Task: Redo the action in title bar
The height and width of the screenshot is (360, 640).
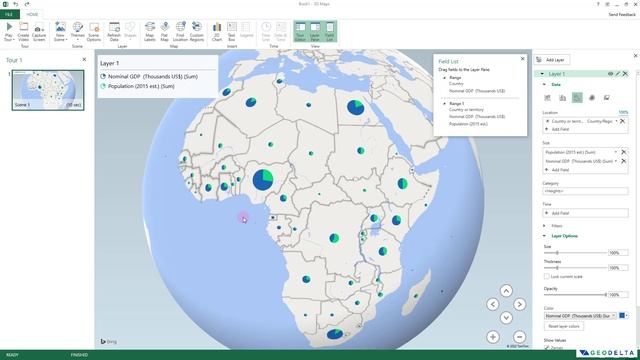Action: (x=27, y=4)
